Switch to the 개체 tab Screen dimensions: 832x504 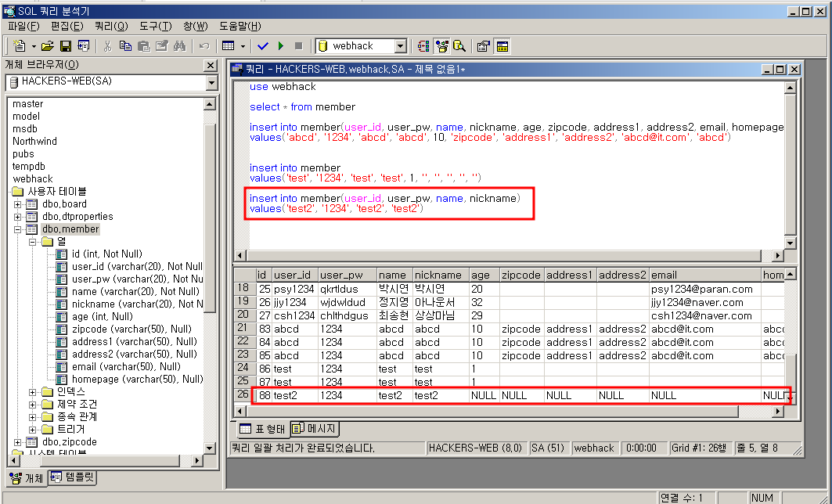27,478
